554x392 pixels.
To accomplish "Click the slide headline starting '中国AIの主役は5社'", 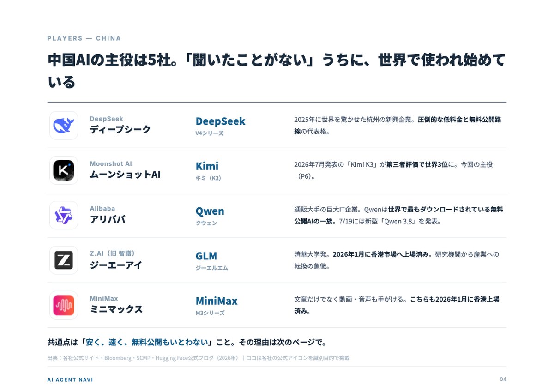I will click(x=277, y=71).
